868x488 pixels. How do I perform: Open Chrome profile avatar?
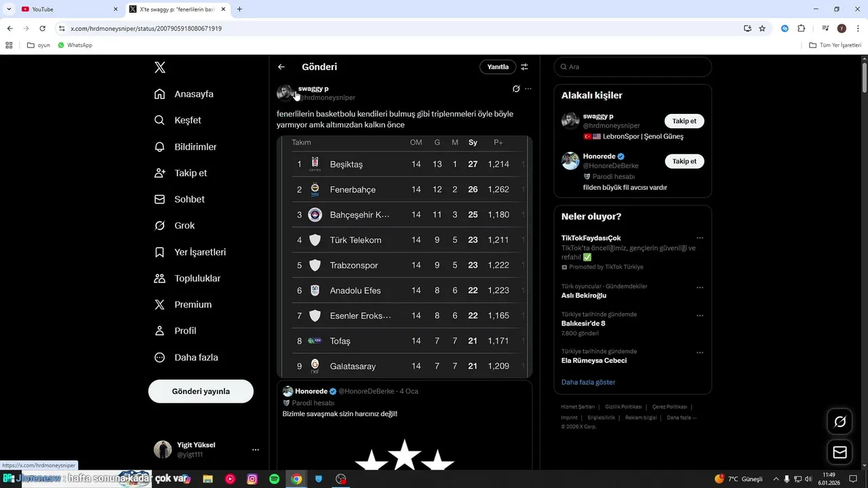tap(842, 28)
